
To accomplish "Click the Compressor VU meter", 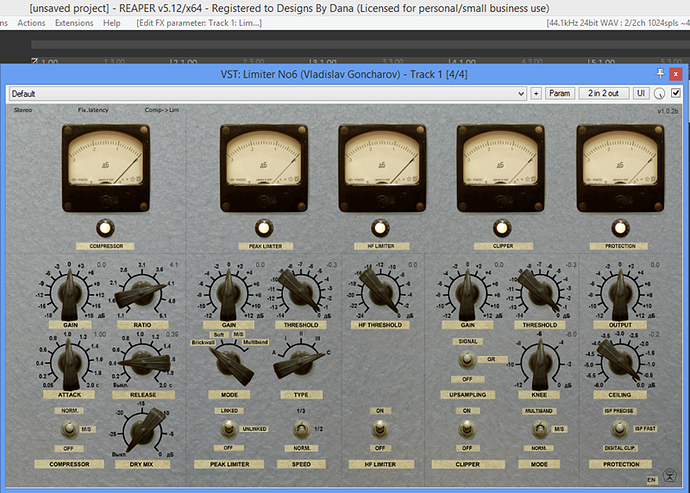I will (106, 168).
